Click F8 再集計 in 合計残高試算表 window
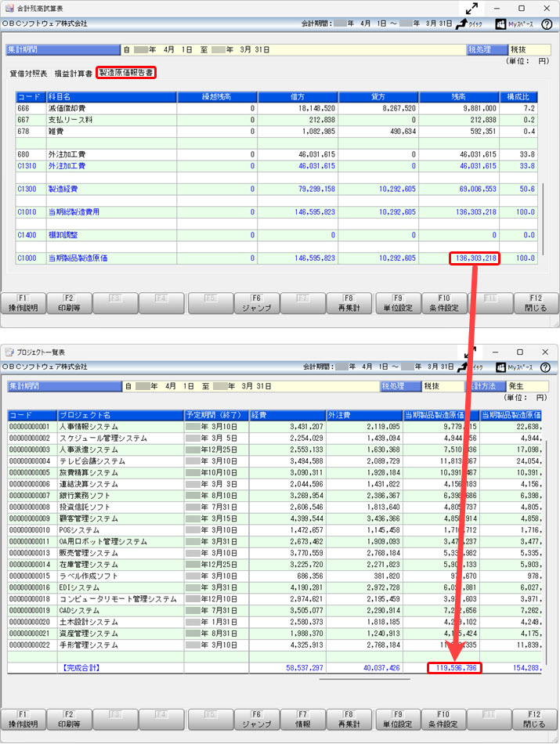Screen dimensions: 560x744 point(349,303)
